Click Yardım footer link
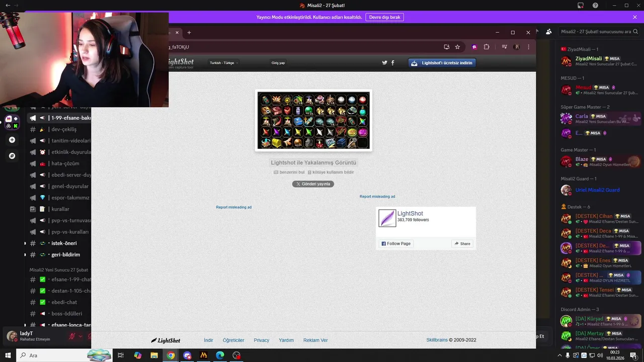The height and width of the screenshot is (362, 644). (286, 340)
